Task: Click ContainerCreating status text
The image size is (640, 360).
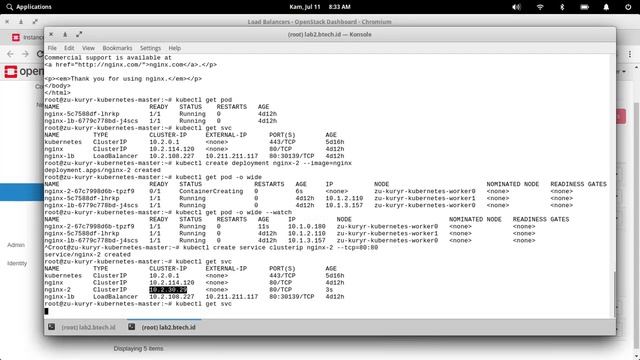Action: point(211,191)
